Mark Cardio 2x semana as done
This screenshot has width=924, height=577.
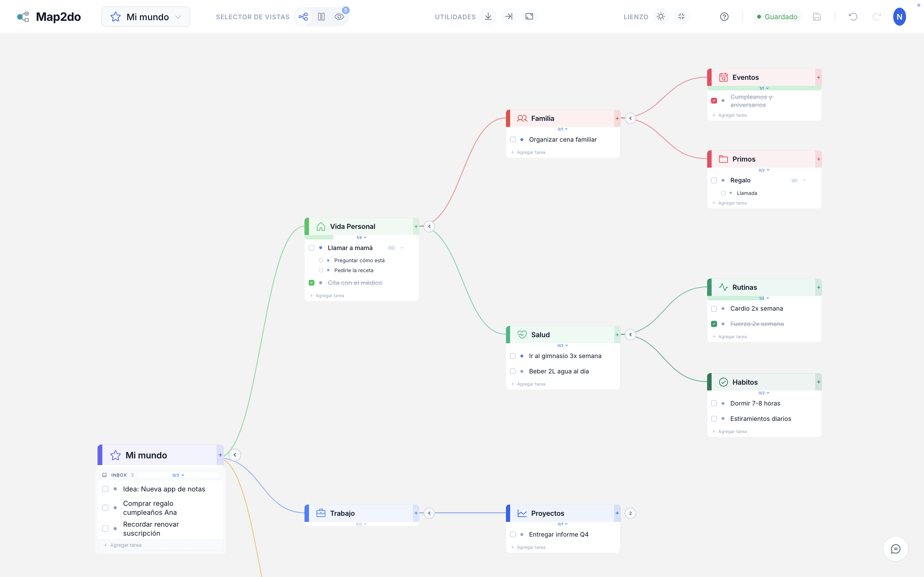coord(714,309)
